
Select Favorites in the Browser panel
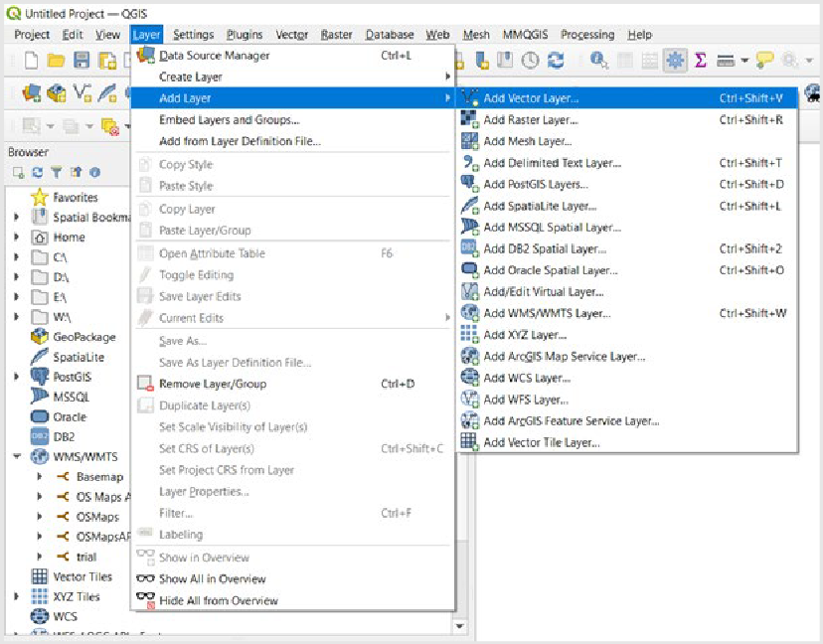click(x=76, y=198)
